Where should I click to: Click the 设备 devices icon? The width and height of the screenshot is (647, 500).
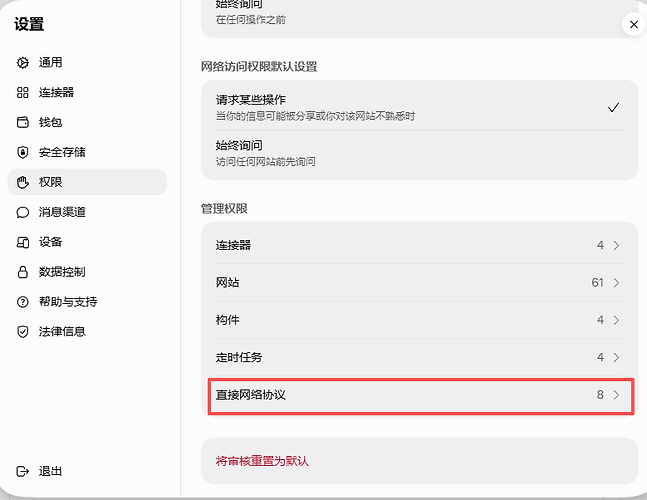[x=23, y=242]
